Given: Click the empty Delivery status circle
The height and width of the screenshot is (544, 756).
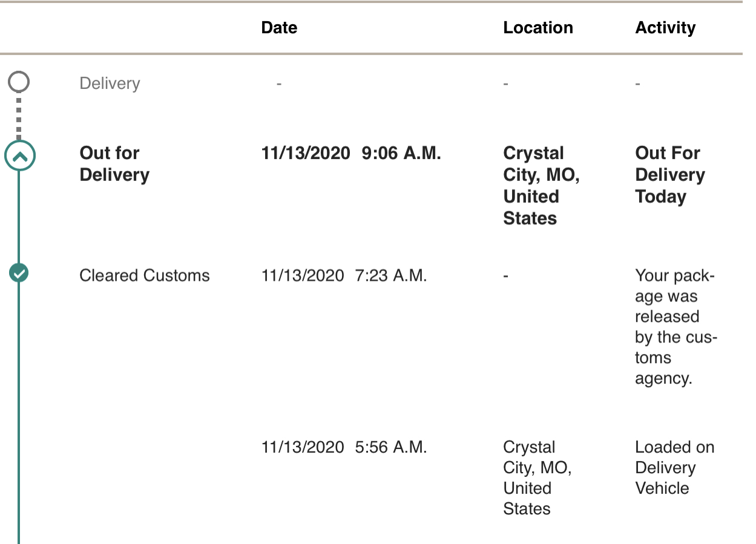Looking at the screenshot, I should click(19, 81).
